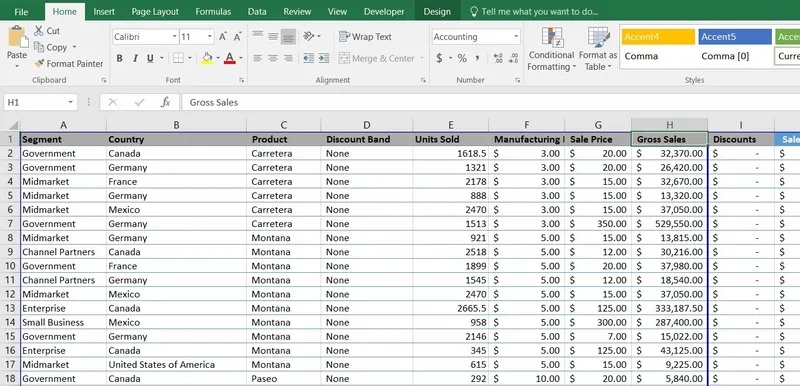This screenshot has width=800, height=386.
Task: Open Format as Table menu
Action: [598, 49]
